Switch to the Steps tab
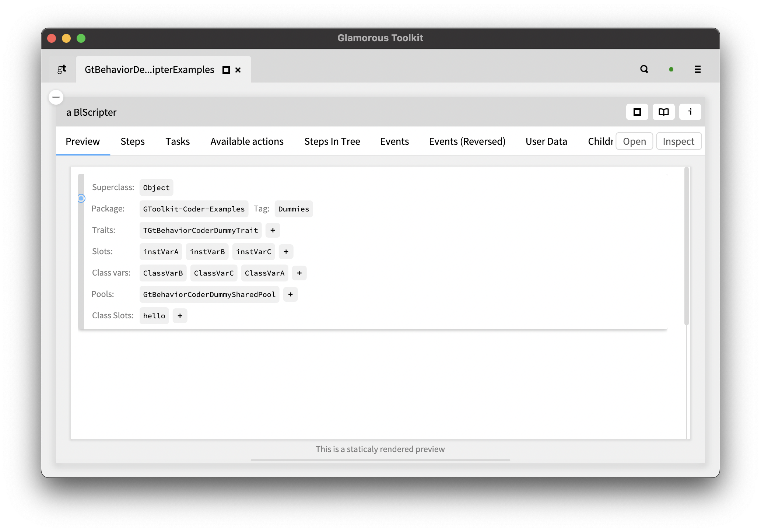Viewport: 761px width, 532px height. coord(132,141)
